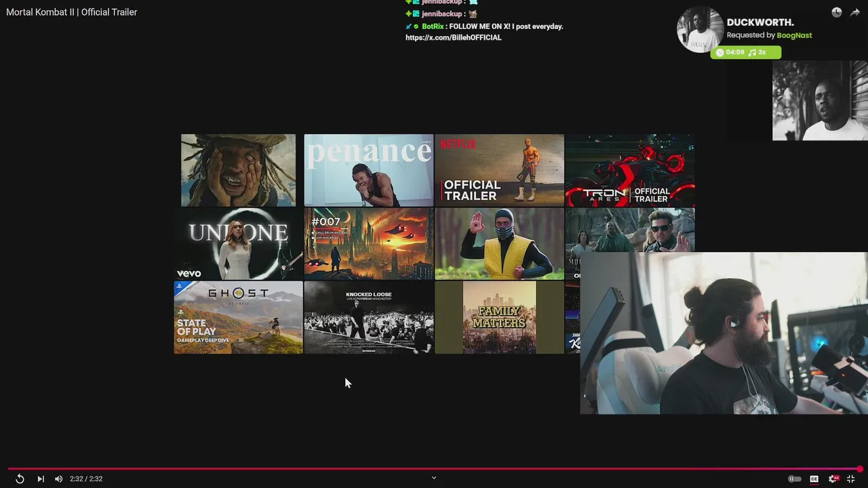
Task: Expand the chevron below the video
Action: 434,478
